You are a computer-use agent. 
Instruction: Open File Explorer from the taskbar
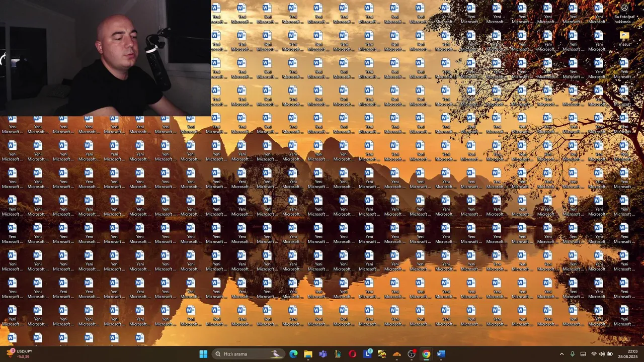(x=308, y=354)
